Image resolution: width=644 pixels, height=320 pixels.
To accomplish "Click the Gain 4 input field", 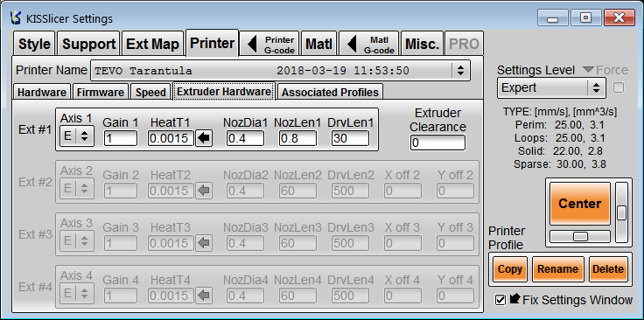I will coord(121,296).
